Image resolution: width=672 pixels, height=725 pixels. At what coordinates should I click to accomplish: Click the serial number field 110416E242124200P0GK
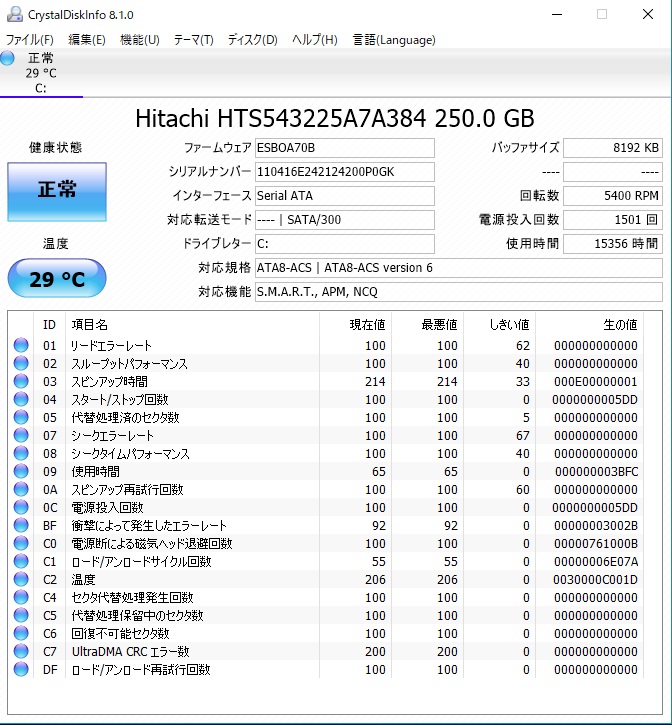coord(345,172)
